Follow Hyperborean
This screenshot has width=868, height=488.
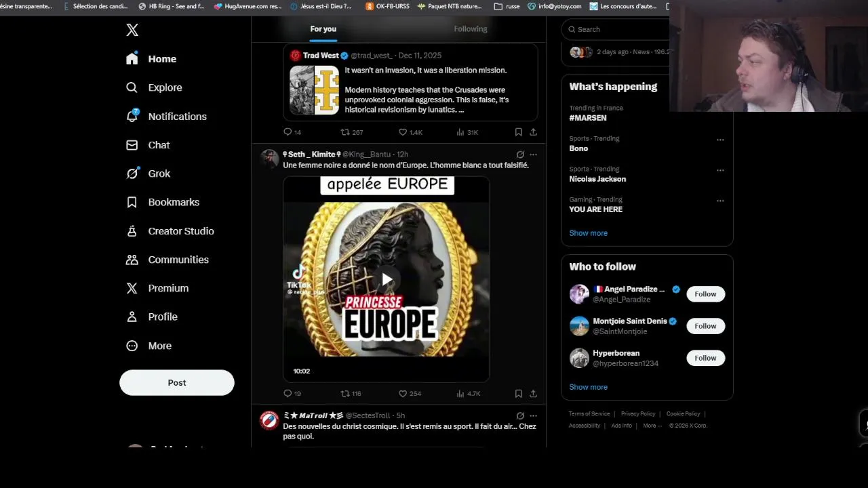pyautogui.click(x=705, y=358)
